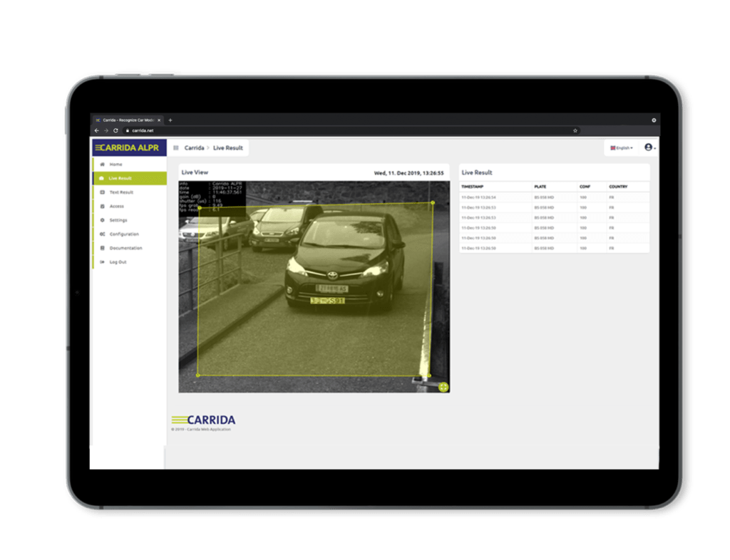Image resolution: width=730 pixels, height=560 pixels.
Task: Click the TIMESTAMP column header
Action: click(472, 187)
